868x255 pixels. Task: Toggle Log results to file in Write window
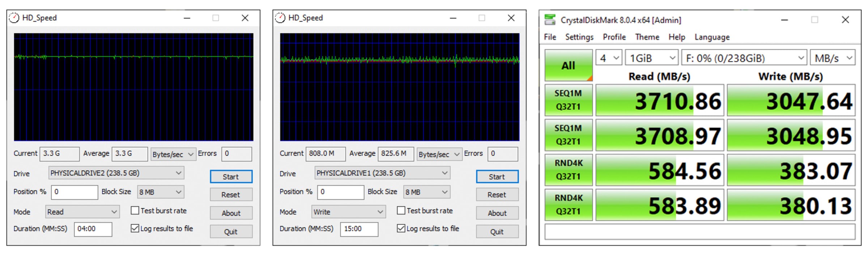point(401,229)
